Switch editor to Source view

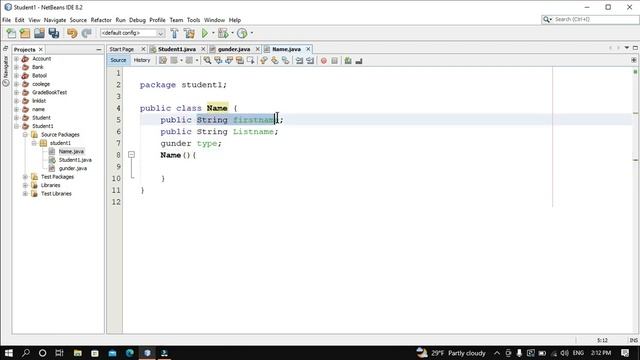click(118, 60)
